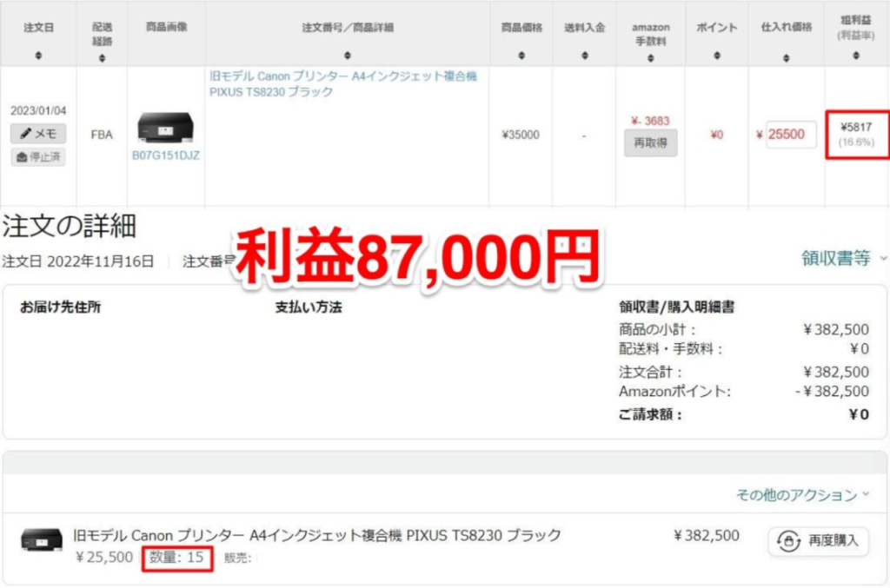
Task: Click the 再度購入 button
Action: [x=818, y=541]
